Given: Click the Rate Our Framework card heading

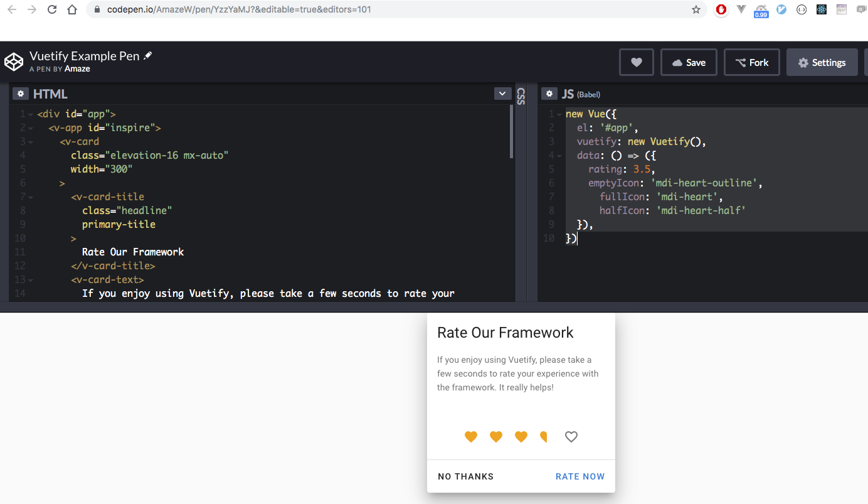Looking at the screenshot, I should 505,333.
